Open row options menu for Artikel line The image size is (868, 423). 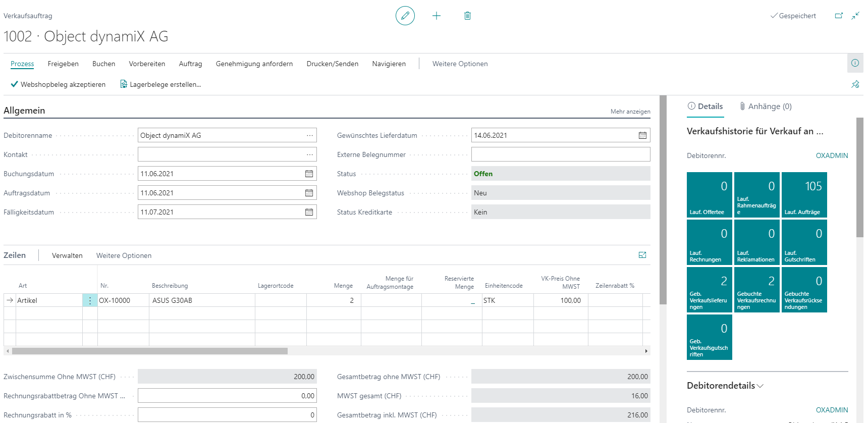coord(90,300)
